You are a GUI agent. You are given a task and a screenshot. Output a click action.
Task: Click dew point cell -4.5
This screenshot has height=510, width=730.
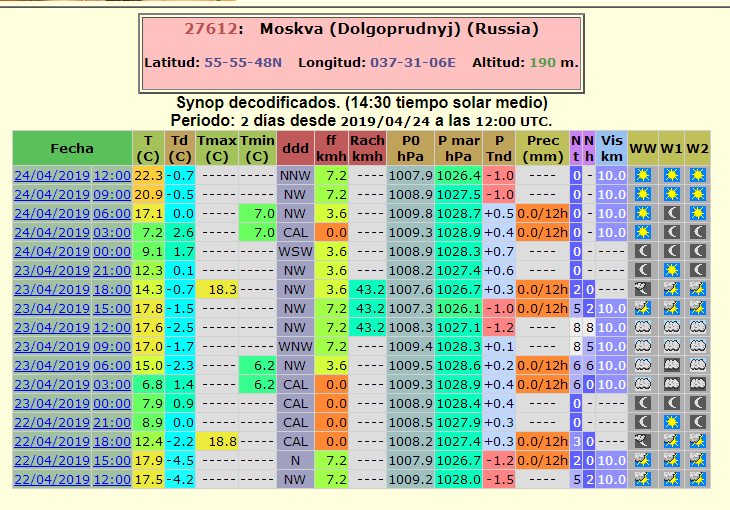pos(180,461)
